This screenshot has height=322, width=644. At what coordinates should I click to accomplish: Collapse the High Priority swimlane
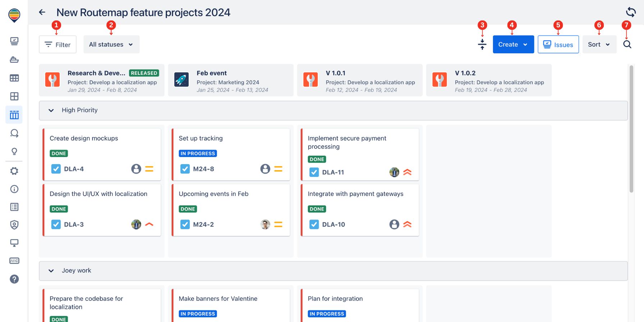[51, 110]
